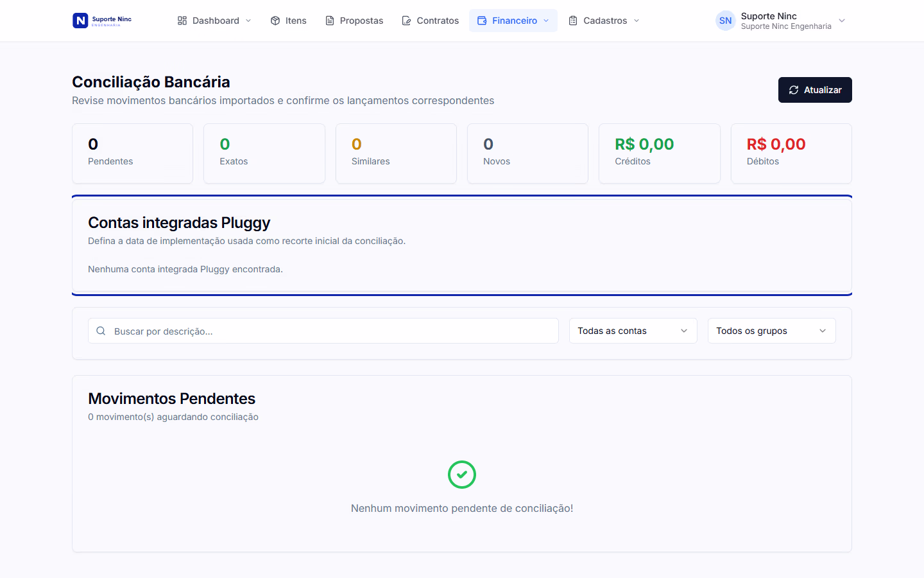Select the Débitos R$ 0,00 card
The width and height of the screenshot is (924, 578).
[x=791, y=153]
